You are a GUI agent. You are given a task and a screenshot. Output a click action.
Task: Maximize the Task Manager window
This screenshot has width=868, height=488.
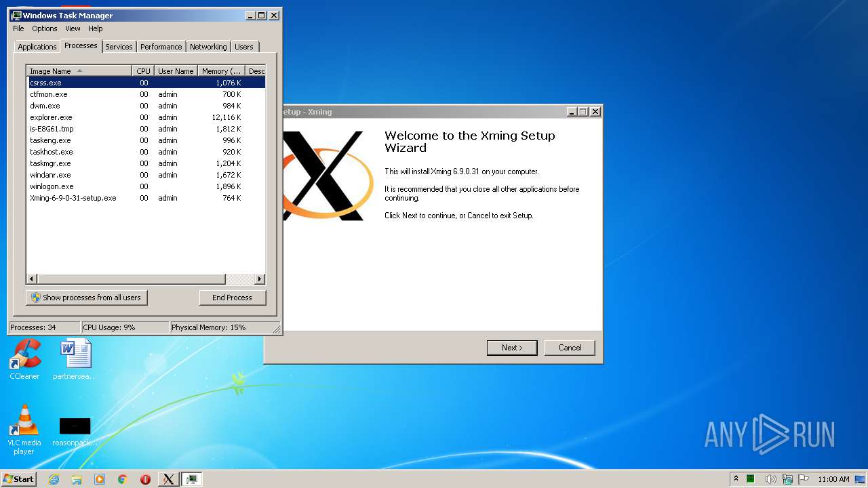(x=262, y=15)
